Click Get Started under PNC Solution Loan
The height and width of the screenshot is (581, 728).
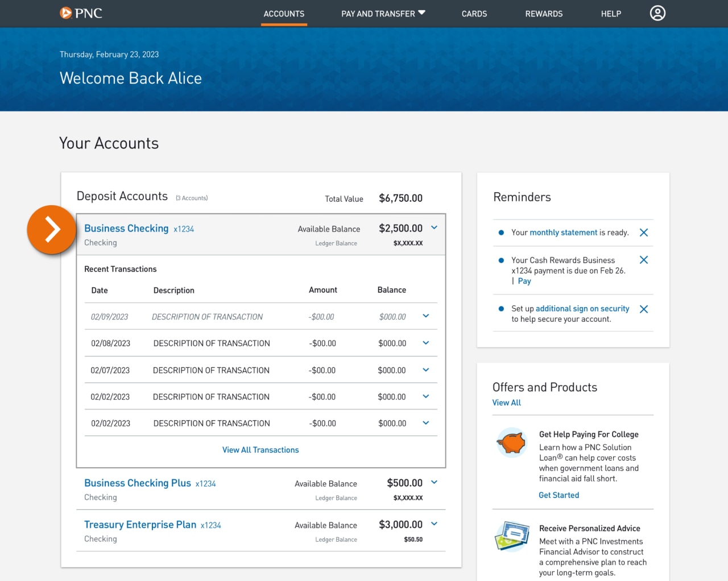tap(559, 495)
